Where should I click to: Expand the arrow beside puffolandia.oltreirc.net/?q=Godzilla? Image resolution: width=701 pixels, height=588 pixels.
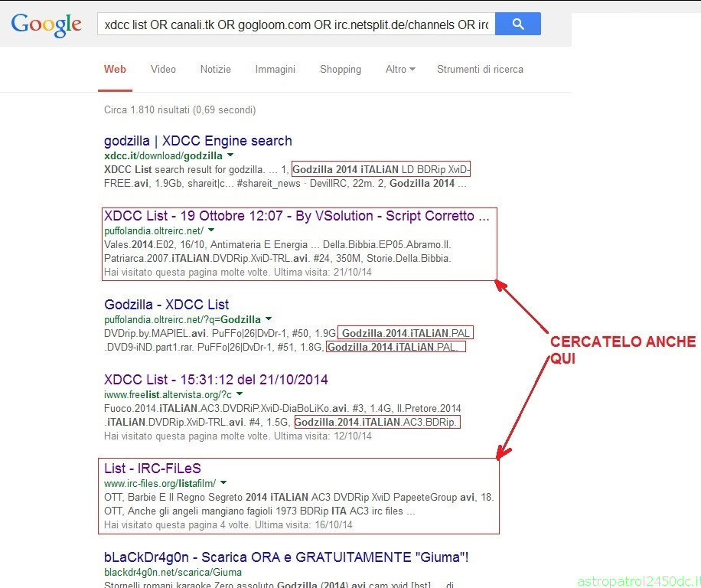(x=269, y=318)
